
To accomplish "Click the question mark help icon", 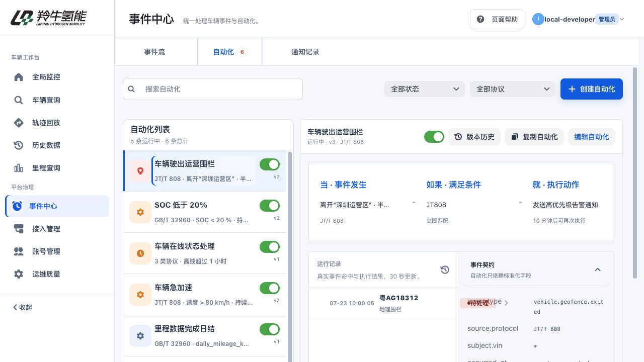I will click(480, 19).
